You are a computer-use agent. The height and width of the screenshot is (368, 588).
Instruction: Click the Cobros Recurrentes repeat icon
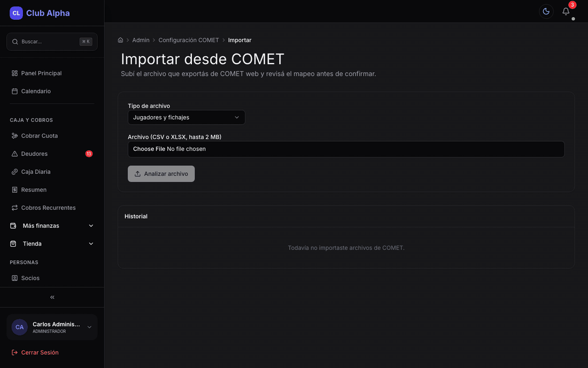click(x=14, y=208)
